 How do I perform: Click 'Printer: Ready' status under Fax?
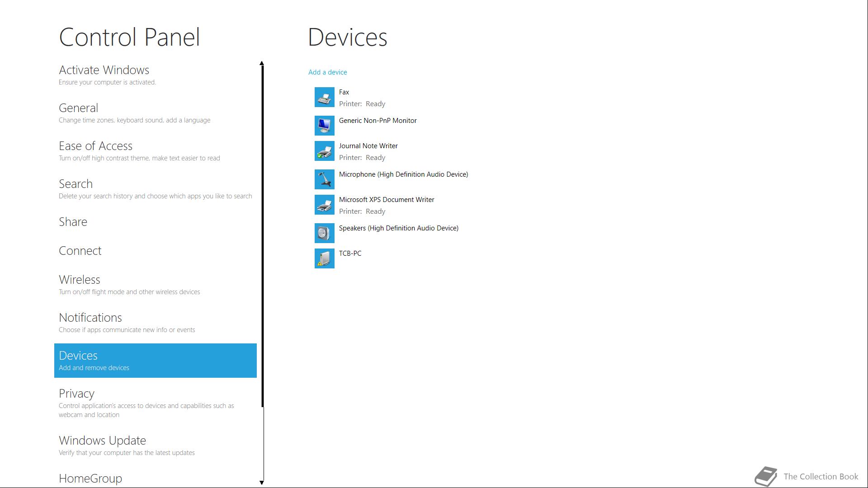(362, 104)
